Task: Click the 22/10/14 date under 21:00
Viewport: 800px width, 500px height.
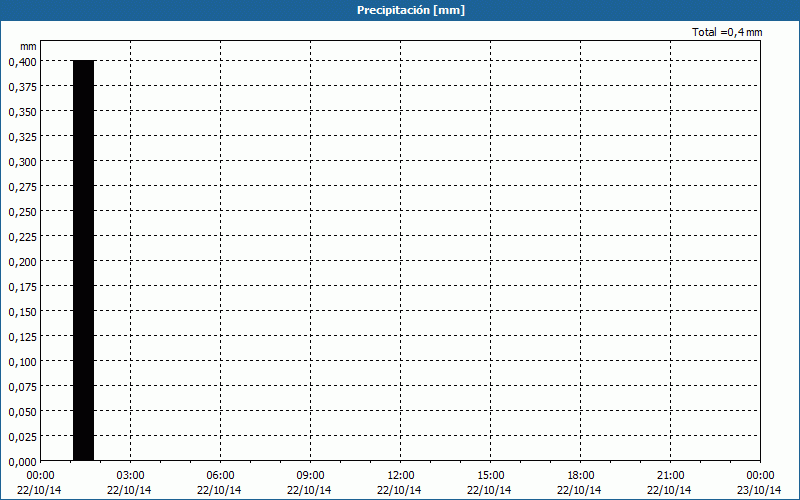Action: coord(669,490)
